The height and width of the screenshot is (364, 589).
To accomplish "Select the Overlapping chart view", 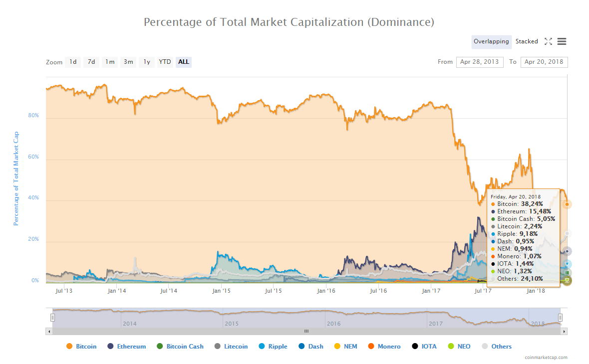I will pyautogui.click(x=491, y=41).
